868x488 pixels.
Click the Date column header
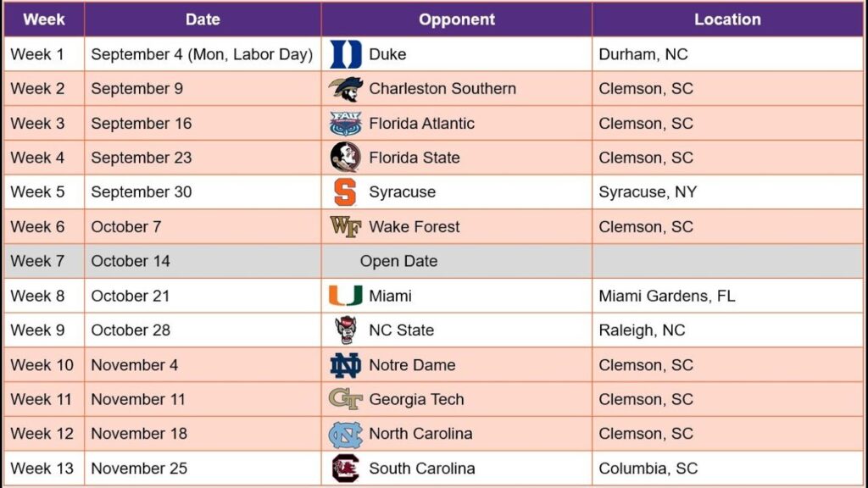click(x=203, y=19)
